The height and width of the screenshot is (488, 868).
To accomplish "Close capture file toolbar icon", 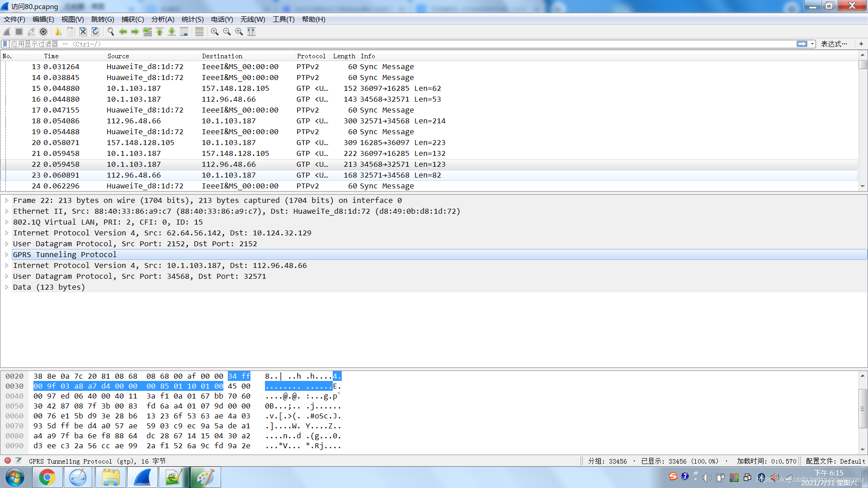I will pyautogui.click(x=83, y=32).
